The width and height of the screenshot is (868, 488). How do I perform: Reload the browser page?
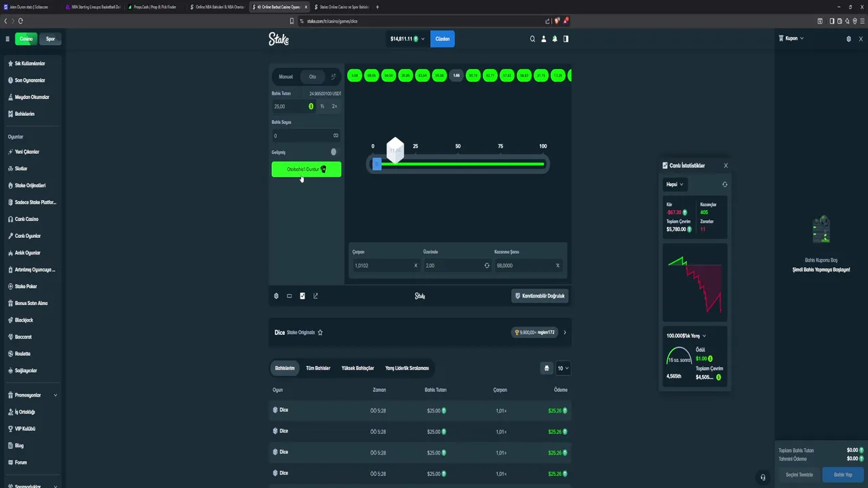point(20,21)
